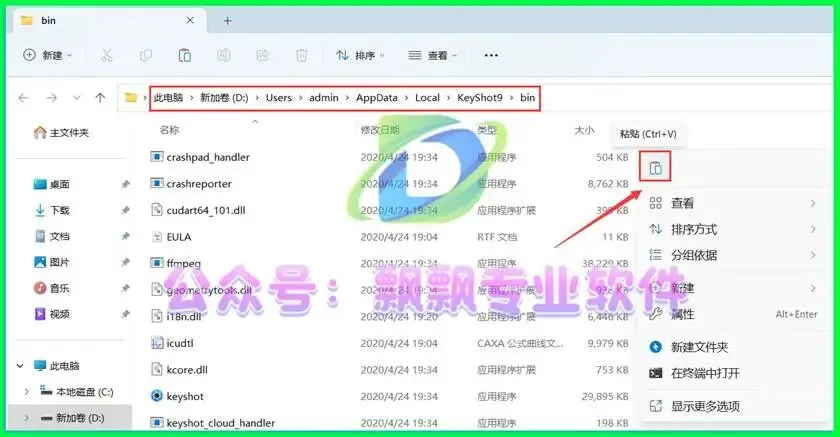The height and width of the screenshot is (437, 840).
Task: Select the keyshot application file
Action: click(178, 396)
